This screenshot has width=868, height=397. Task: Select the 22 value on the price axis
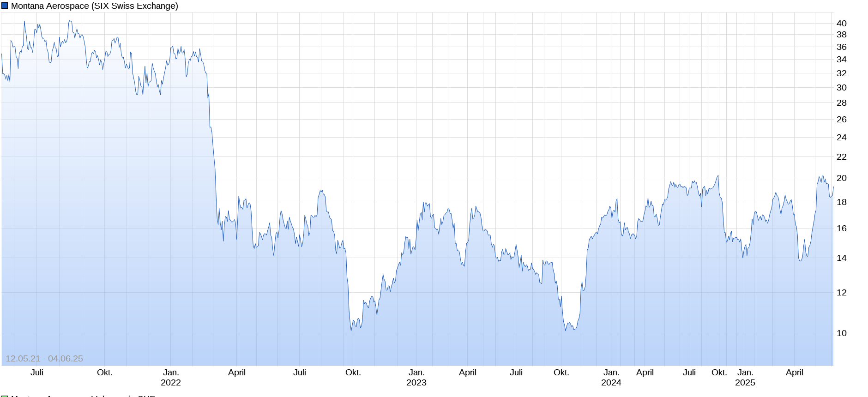pos(842,157)
